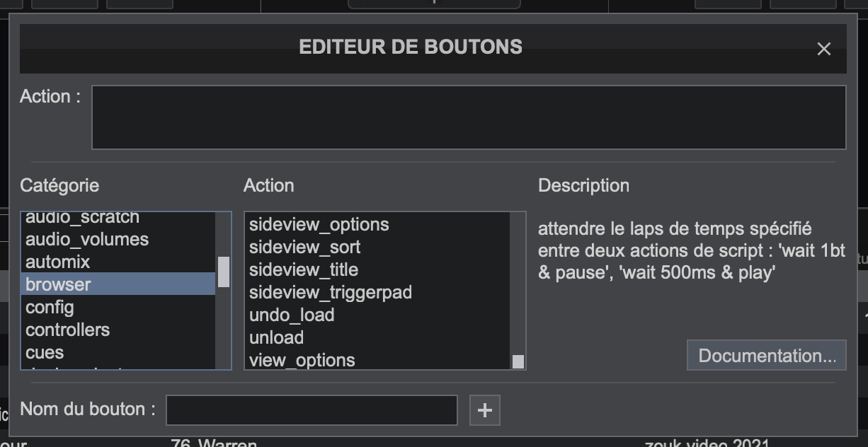This screenshot has height=447, width=868.
Task: Click the Action list scrollbar thumb
Action: pos(518,361)
